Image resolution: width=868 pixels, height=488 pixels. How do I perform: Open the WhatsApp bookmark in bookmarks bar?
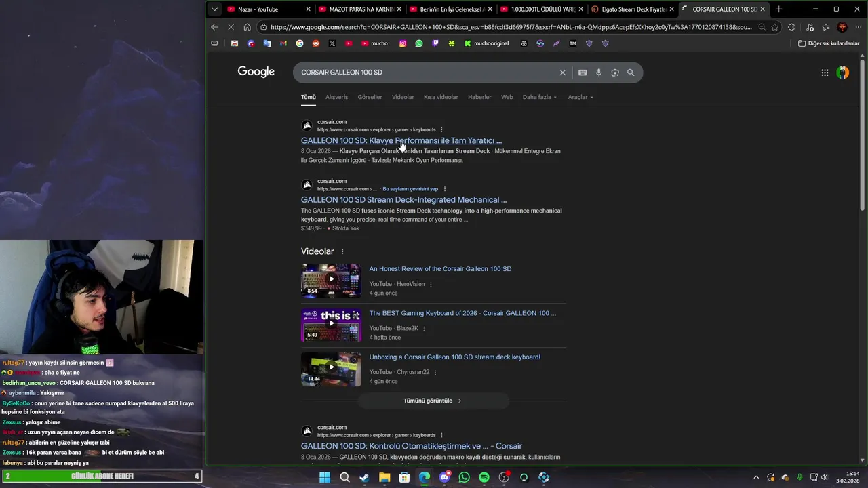point(419,43)
